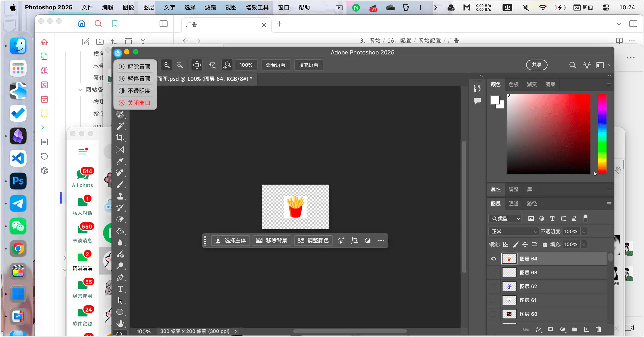Click the foreground color swatch
Image resolution: width=644 pixels, height=337 pixels.
495,100
